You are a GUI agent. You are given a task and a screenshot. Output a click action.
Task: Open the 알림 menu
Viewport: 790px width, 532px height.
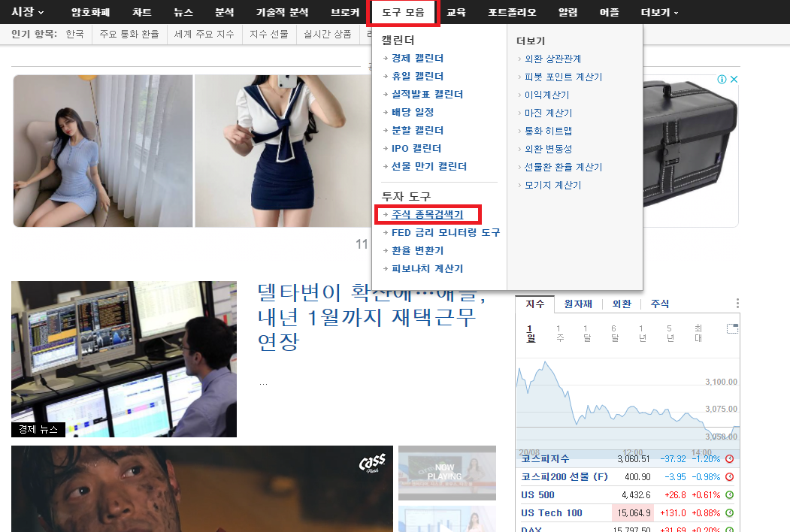(568, 12)
